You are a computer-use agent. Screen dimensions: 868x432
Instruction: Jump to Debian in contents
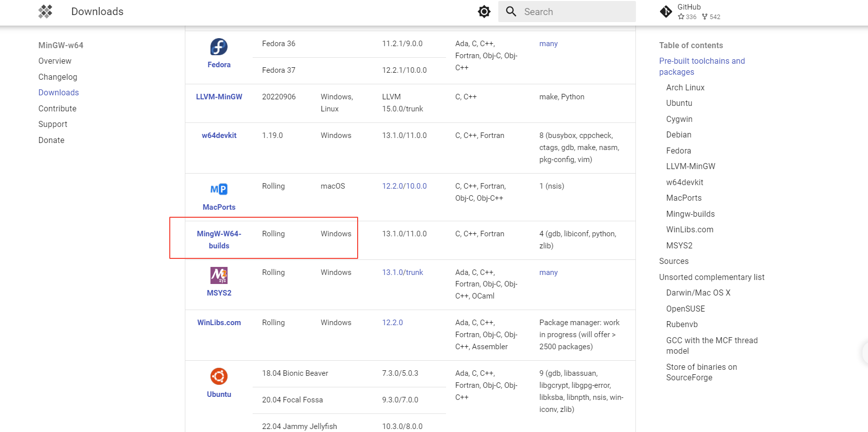pyautogui.click(x=679, y=134)
